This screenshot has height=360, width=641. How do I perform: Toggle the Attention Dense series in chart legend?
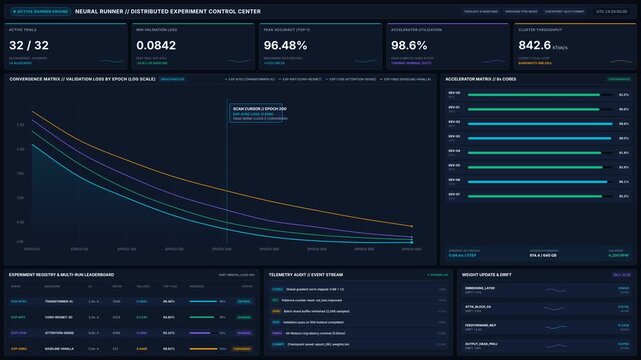[x=351, y=79]
